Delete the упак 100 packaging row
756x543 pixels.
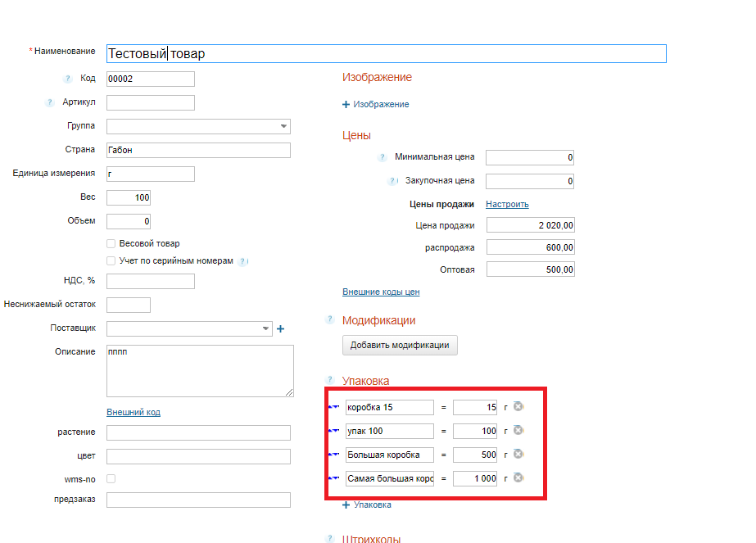pyautogui.click(x=518, y=430)
